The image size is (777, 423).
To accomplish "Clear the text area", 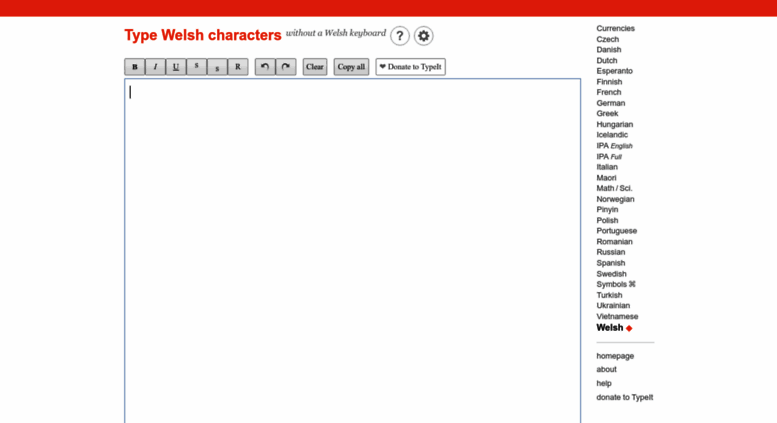I will click(315, 67).
